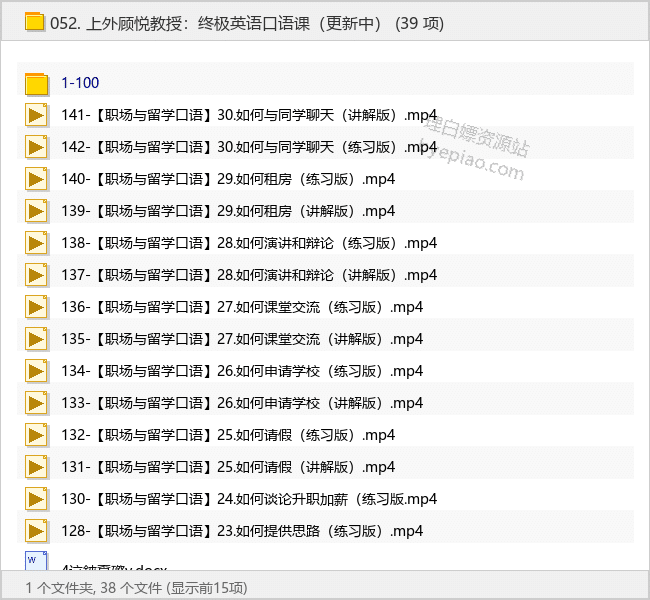
Task: Click the video icon for file 136-
Action: [x=36, y=307]
